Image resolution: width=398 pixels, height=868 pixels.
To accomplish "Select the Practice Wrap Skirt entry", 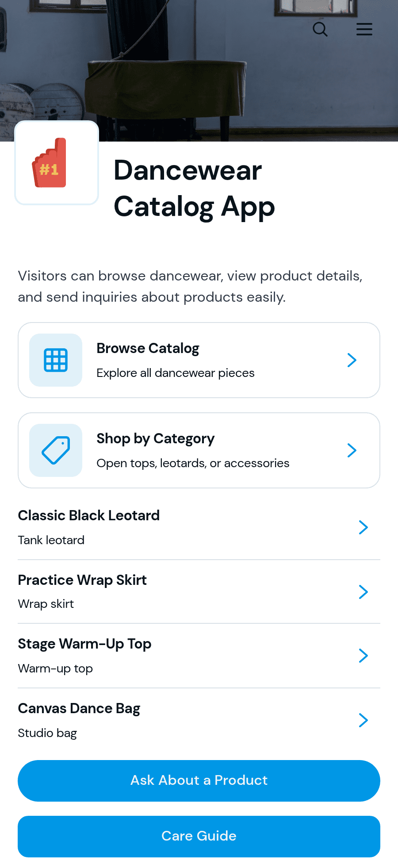I will [199, 592].
